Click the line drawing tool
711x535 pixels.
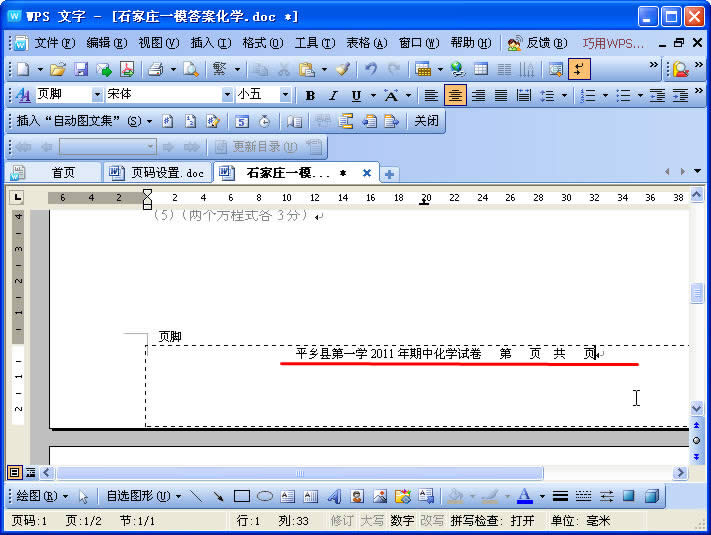(195, 496)
